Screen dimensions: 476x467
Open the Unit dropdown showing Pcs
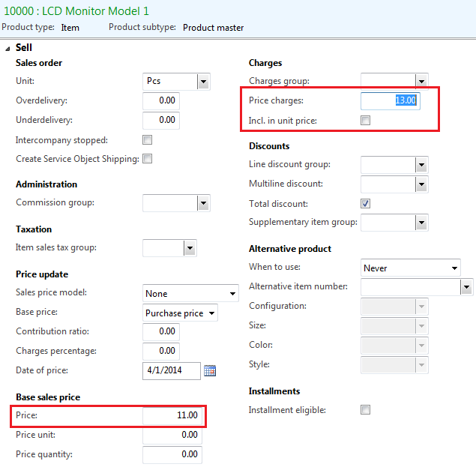[x=203, y=81]
